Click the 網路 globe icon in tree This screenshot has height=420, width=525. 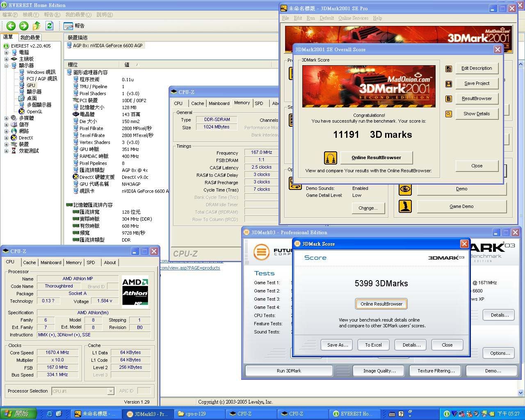(14, 131)
